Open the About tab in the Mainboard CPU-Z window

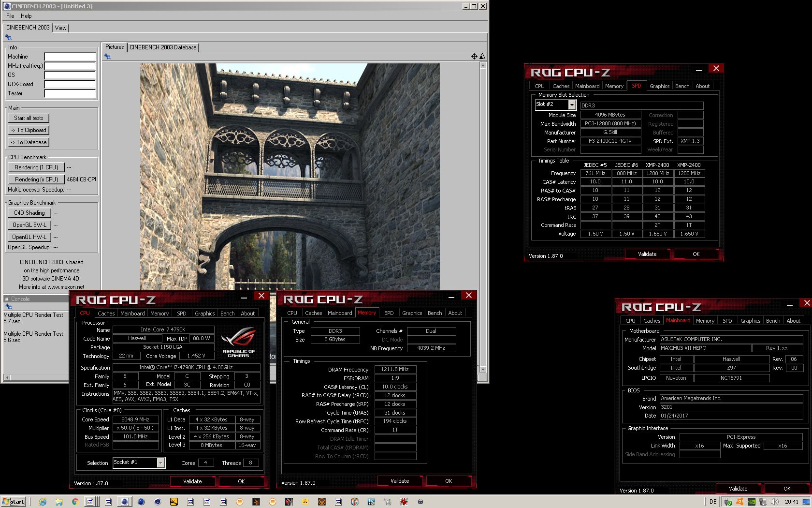[793, 321]
